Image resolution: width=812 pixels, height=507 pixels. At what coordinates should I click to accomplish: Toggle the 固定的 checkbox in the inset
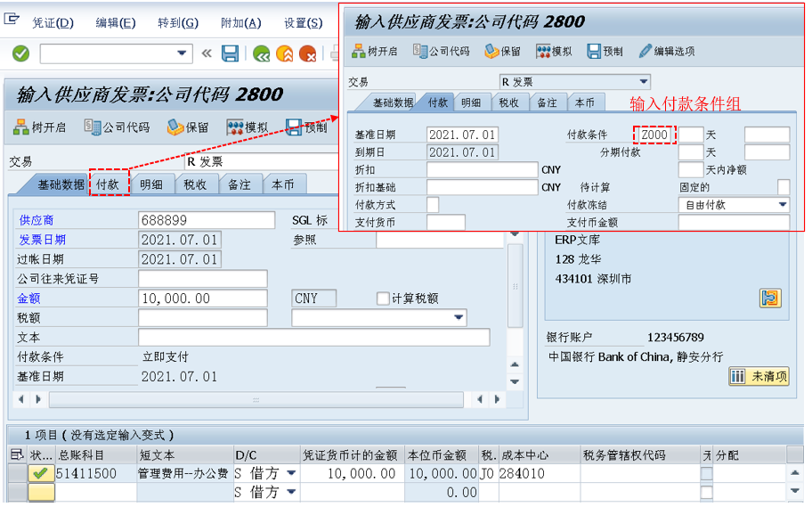[x=784, y=186]
